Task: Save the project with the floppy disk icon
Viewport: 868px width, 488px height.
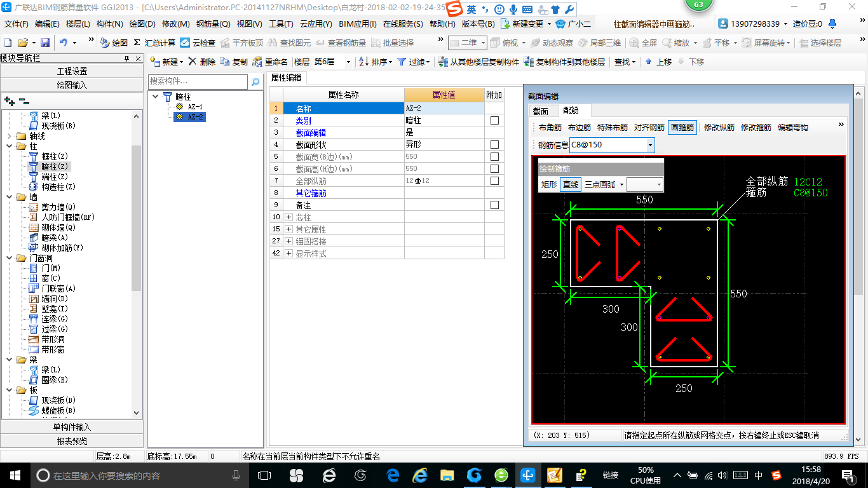Action: coord(45,43)
